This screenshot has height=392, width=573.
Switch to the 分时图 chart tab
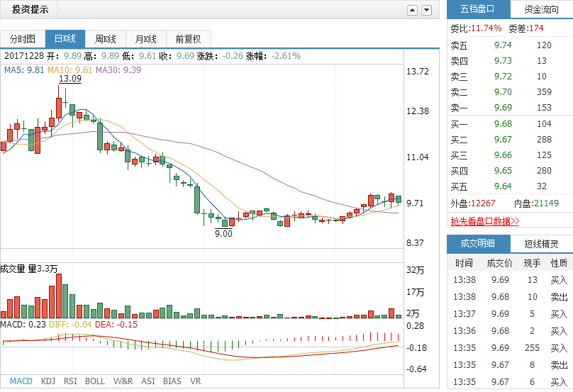click(x=23, y=39)
